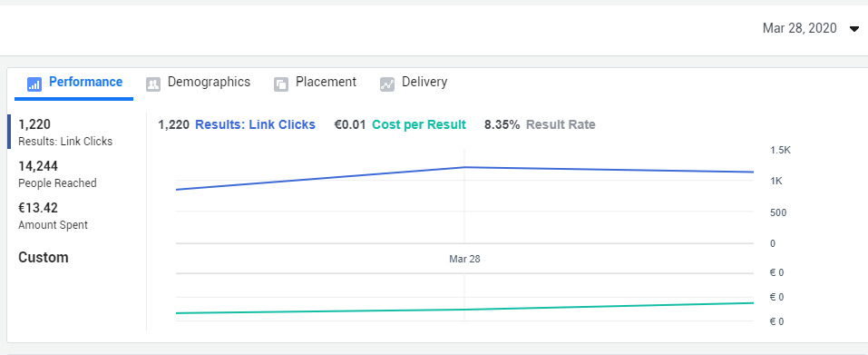Click the Demographics people icon
This screenshot has width=868, height=355.
pos(153,84)
